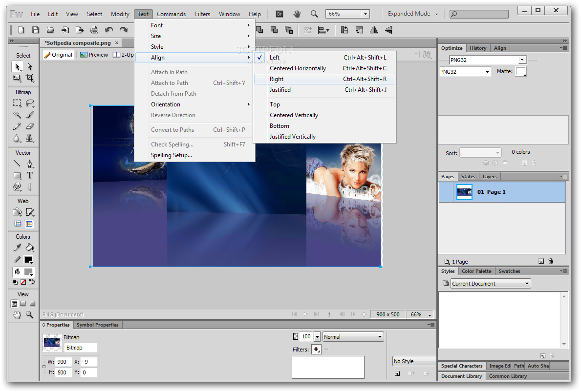Viewport: 581px width, 392px height.
Task: Select the Magic Wand tool
Action: [x=17, y=115]
